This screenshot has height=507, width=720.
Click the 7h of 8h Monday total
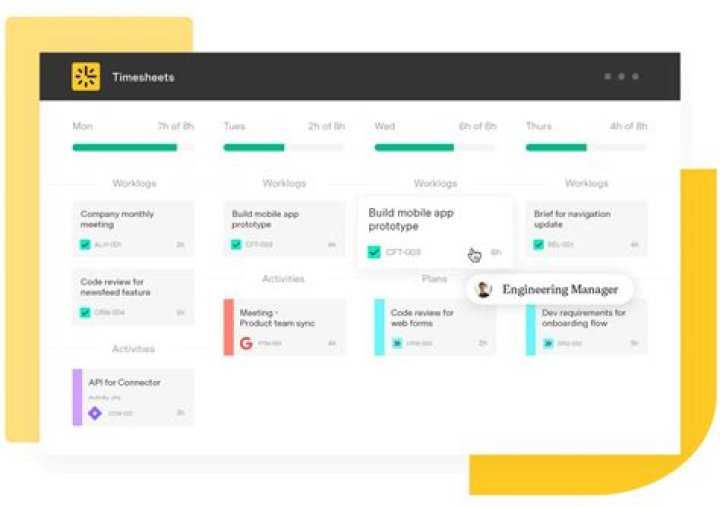pos(176,126)
